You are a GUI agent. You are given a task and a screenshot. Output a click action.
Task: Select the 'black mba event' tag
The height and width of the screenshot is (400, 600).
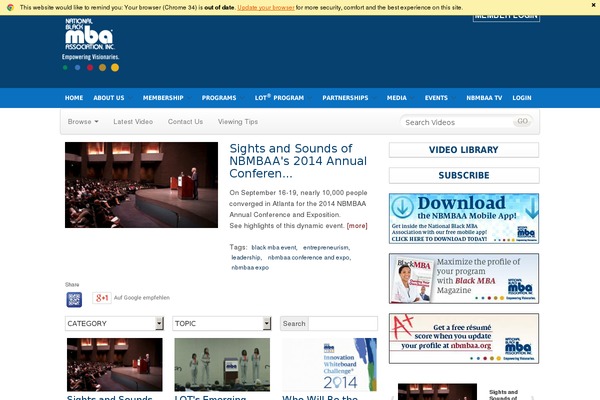click(274, 248)
